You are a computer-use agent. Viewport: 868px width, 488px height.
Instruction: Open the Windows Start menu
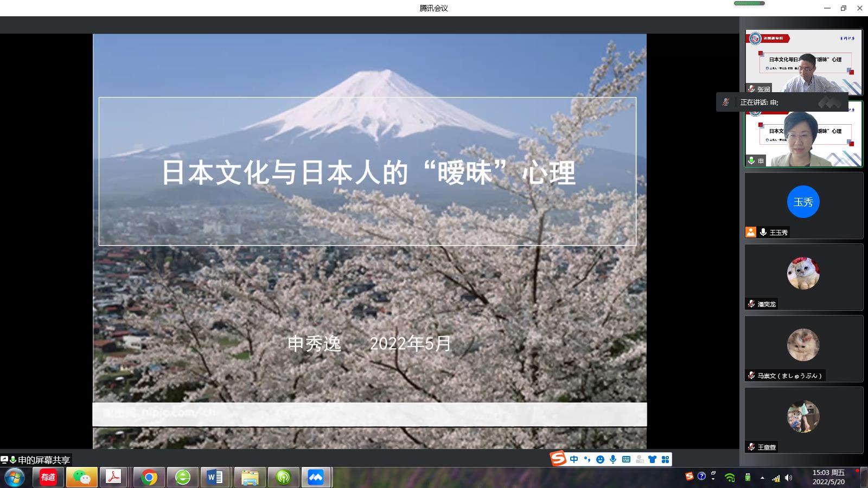pyautogui.click(x=15, y=477)
